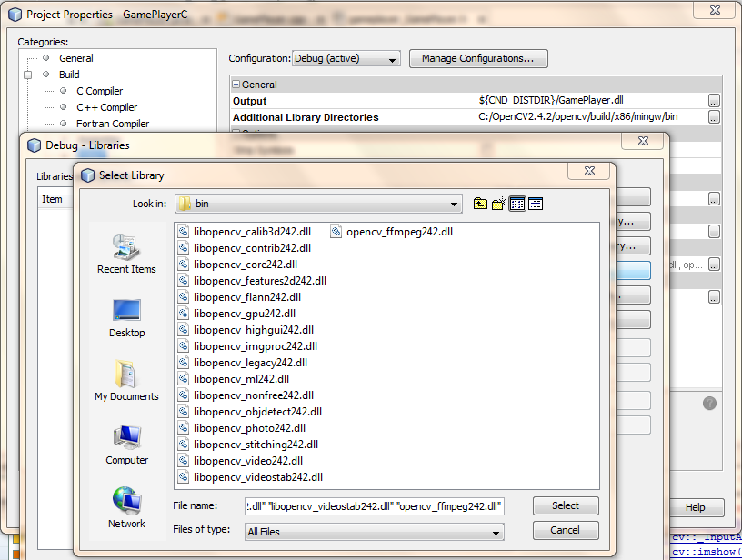Viewport: 742px width, 560px height.
Task: Click the Up One Level folder icon
Action: [480, 204]
